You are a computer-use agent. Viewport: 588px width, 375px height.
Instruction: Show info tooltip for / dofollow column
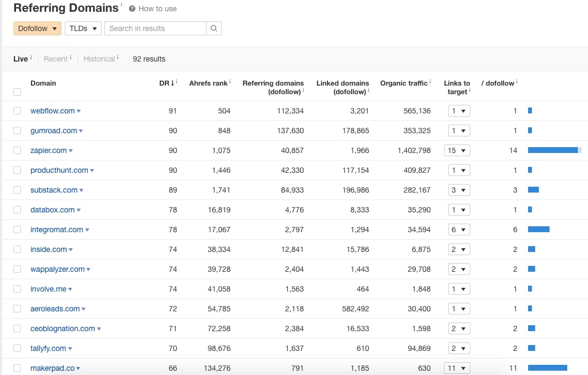tap(517, 81)
